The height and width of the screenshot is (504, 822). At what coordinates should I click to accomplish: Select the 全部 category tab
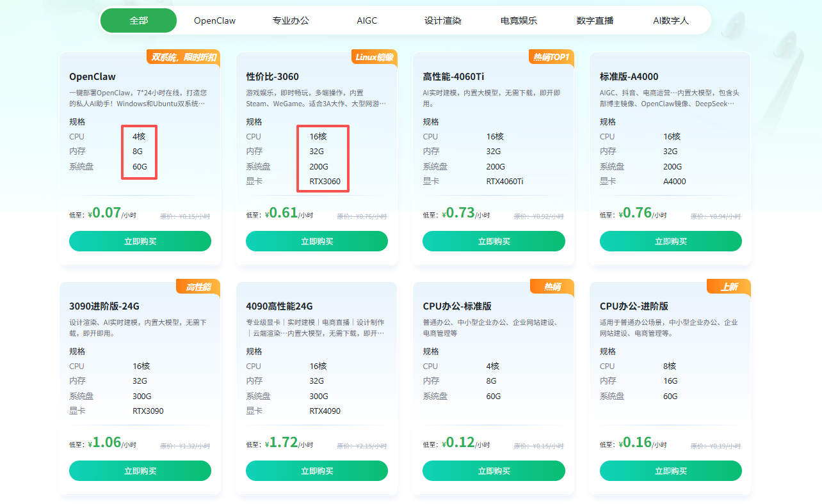[x=138, y=20]
